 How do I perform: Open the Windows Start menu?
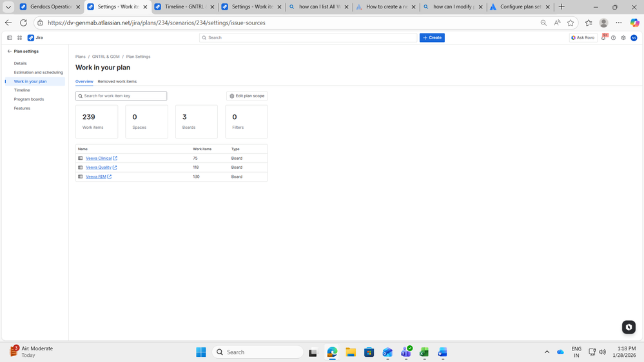[201, 352]
